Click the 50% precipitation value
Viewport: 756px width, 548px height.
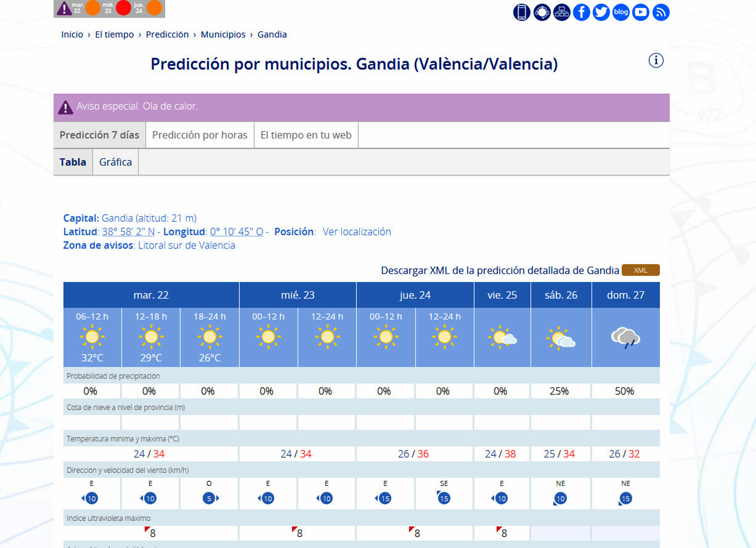[624, 391]
